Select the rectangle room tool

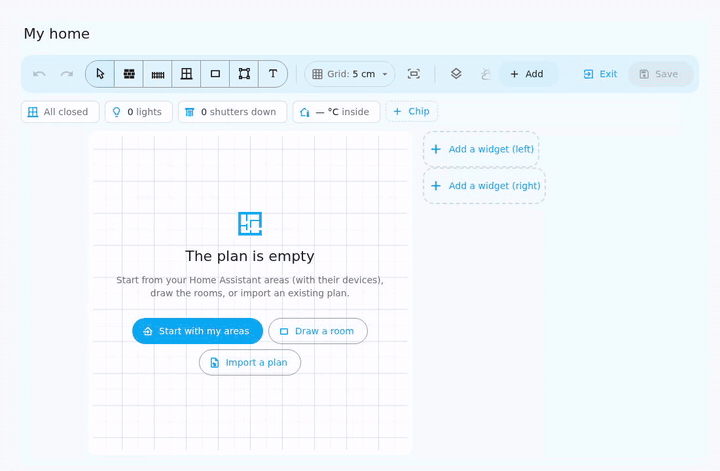[215, 74]
